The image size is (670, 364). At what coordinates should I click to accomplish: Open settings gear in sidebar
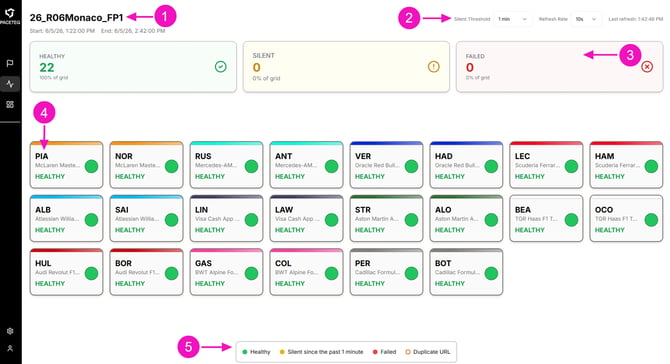coord(10,331)
